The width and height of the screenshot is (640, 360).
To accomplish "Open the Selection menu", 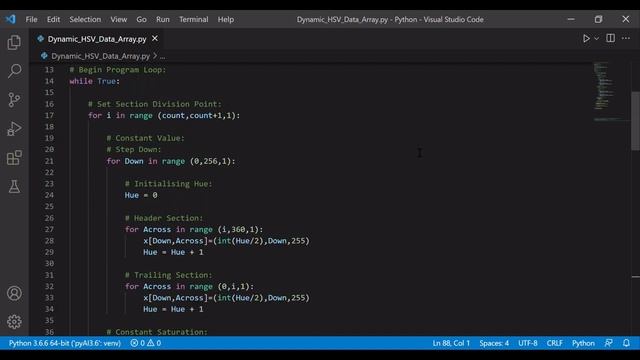I will tap(85, 19).
